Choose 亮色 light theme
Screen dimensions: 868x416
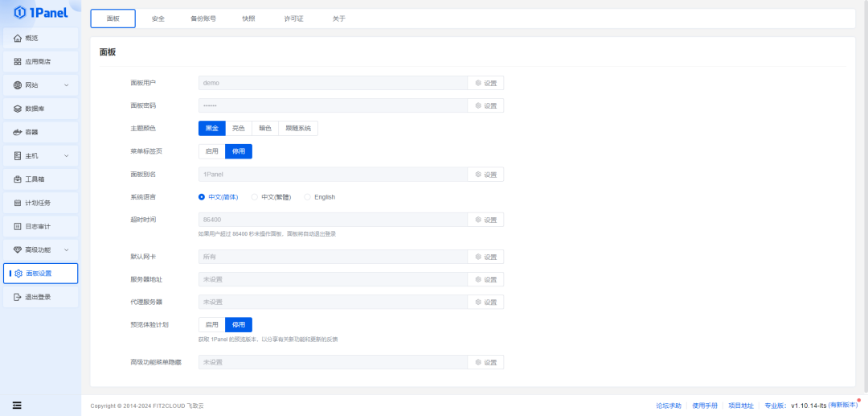[239, 129]
